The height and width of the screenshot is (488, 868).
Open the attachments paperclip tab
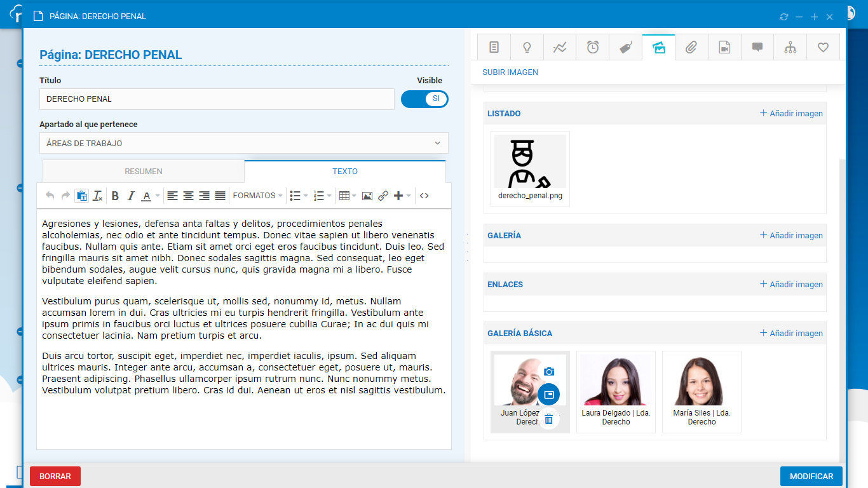pos(691,47)
